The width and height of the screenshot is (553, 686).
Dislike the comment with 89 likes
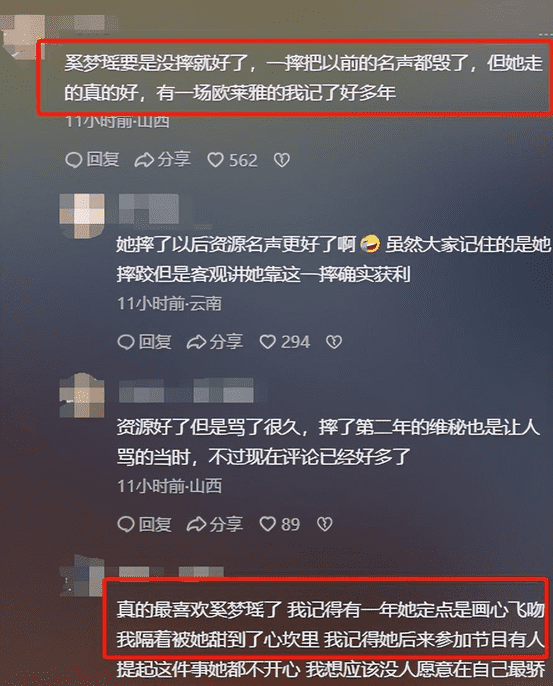click(x=324, y=524)
